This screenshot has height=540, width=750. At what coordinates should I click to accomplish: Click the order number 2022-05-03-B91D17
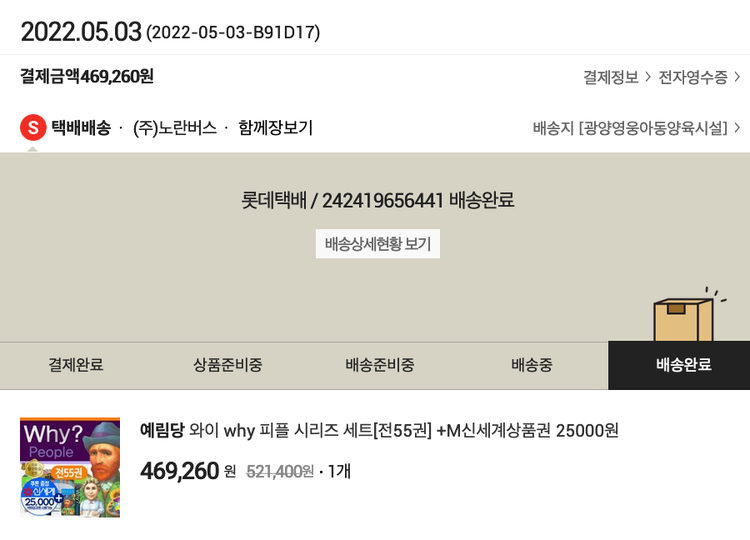pos(233,33)
